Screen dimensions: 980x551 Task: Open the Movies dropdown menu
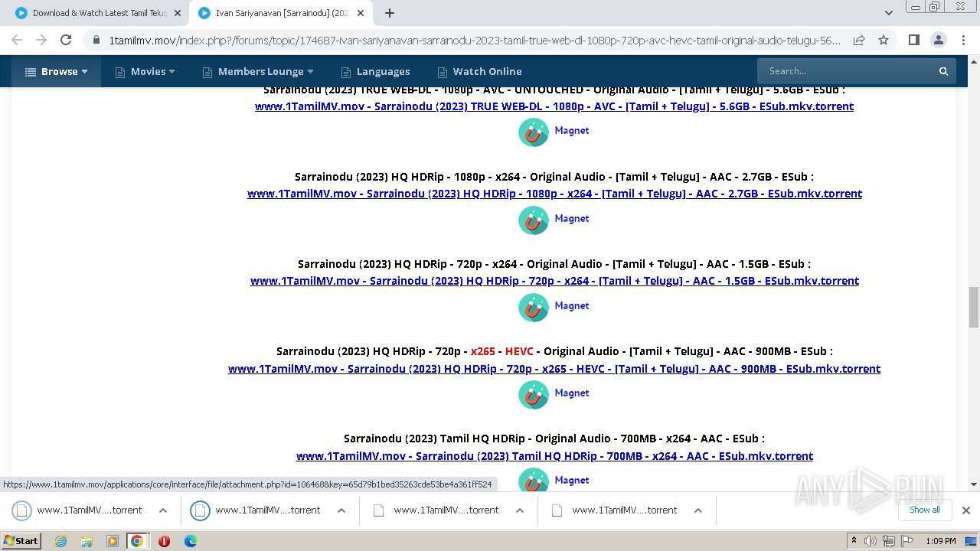point(145,71)
